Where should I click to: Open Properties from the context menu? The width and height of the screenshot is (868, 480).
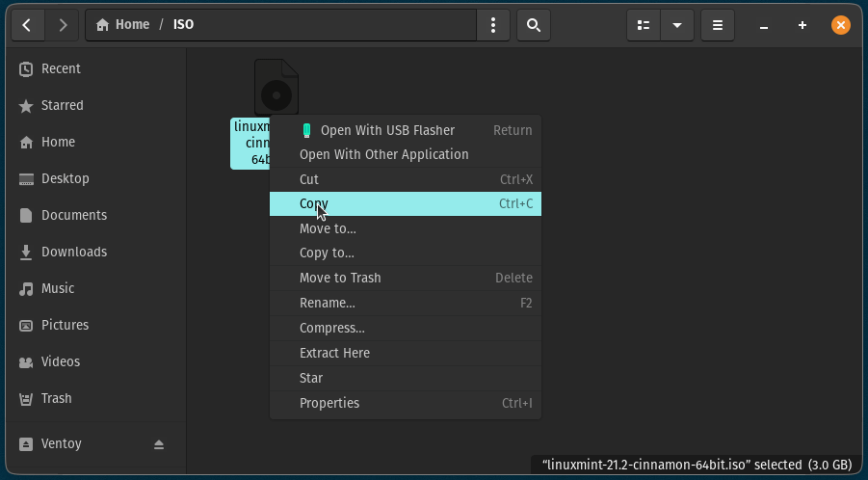tap(329, 403)
